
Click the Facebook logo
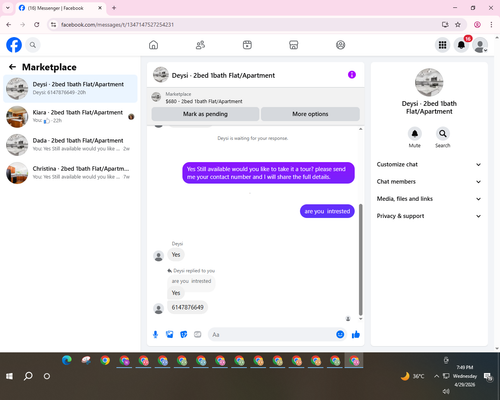(x=14, y=45)
